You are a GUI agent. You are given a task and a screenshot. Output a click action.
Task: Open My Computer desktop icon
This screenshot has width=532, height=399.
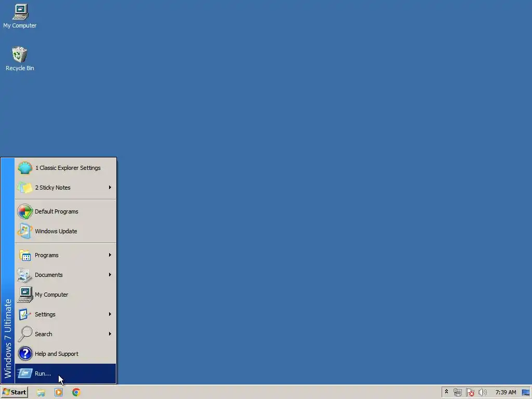pyautogui.click(x=20, y=12)
